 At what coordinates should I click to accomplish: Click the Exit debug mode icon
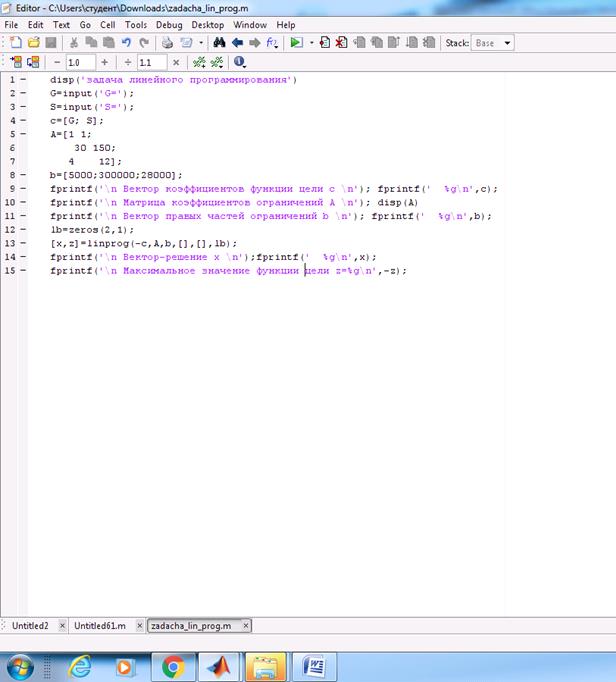429,43
